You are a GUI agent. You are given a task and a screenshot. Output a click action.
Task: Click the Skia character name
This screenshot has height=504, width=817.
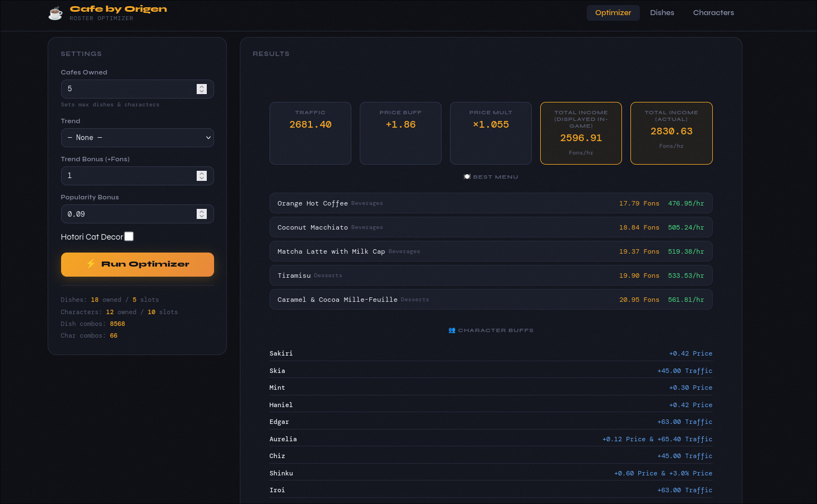pyautogui.click(x=277, y=371)
